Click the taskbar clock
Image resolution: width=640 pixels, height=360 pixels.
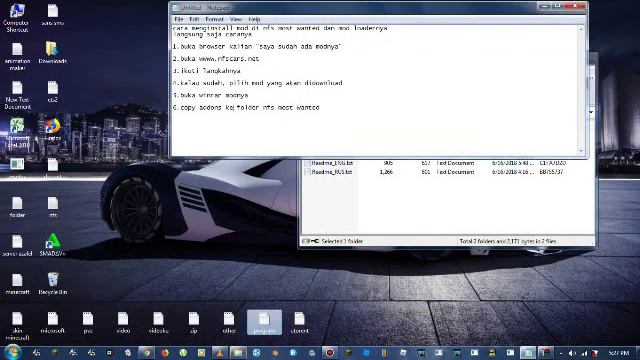click(x=619, y=353)
